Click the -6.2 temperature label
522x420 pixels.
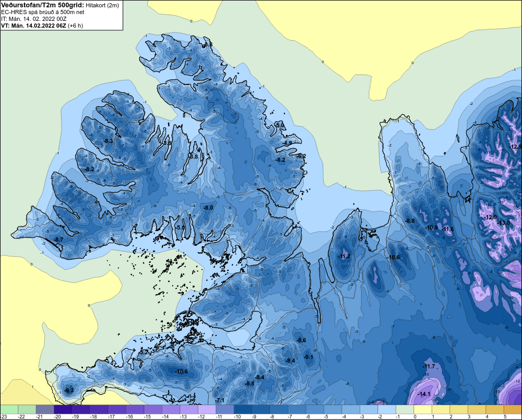301,156
